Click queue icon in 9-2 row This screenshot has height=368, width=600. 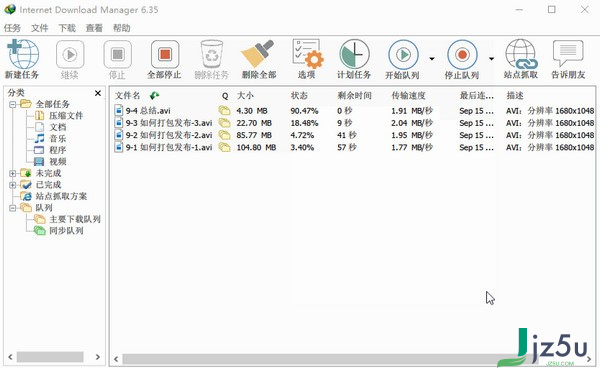tap(224, 135)
